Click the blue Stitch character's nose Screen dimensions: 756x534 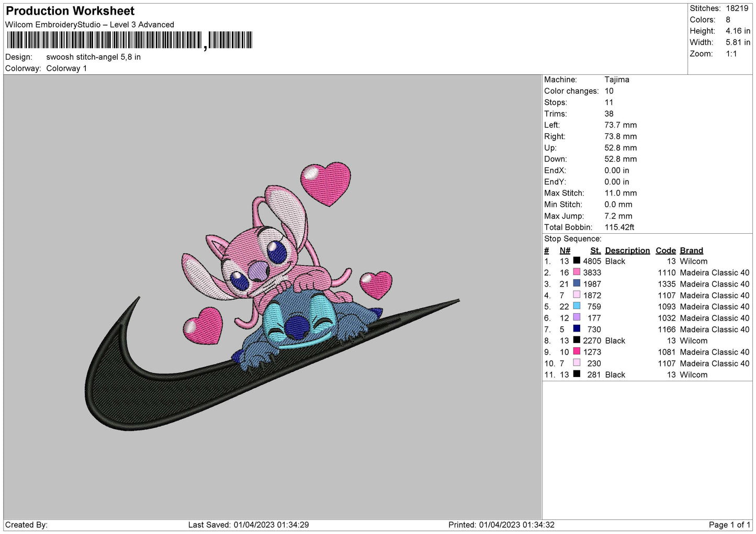(x=298, y=328)
